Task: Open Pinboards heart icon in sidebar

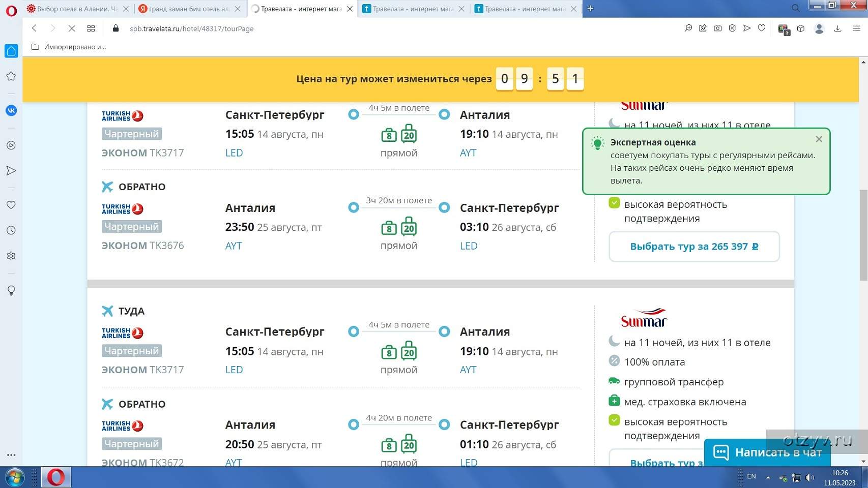Action: 11,205
